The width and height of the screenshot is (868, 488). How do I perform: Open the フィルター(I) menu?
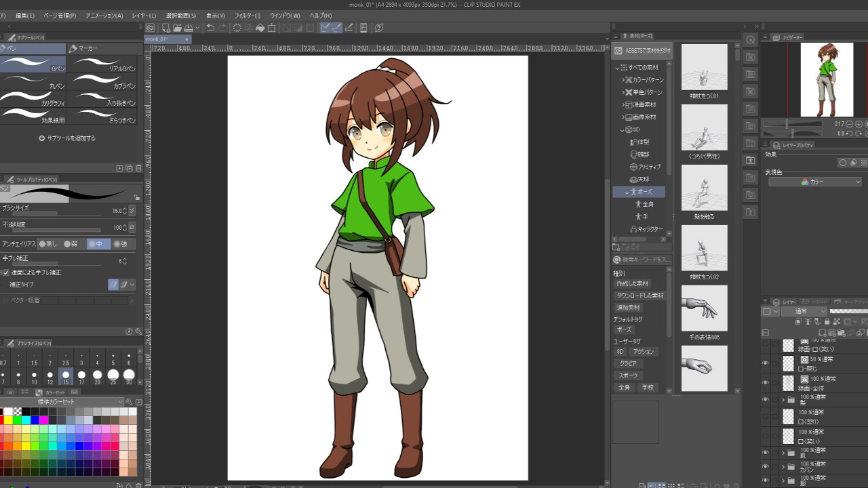pos(248,16)
